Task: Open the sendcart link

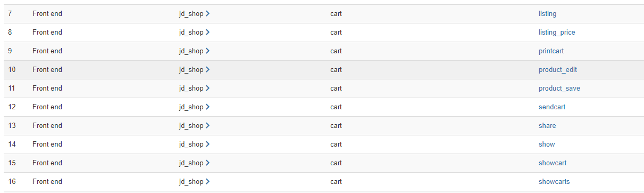Action: 552,107
